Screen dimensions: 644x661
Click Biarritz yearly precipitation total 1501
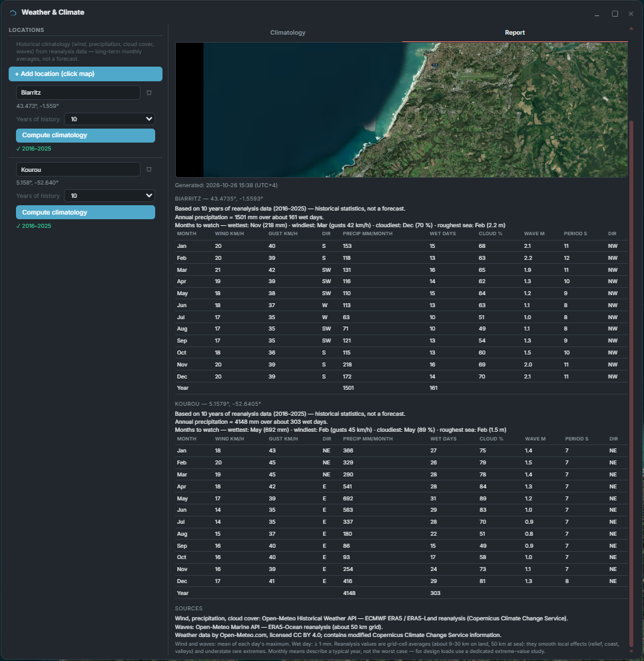(x=348, y=388)
